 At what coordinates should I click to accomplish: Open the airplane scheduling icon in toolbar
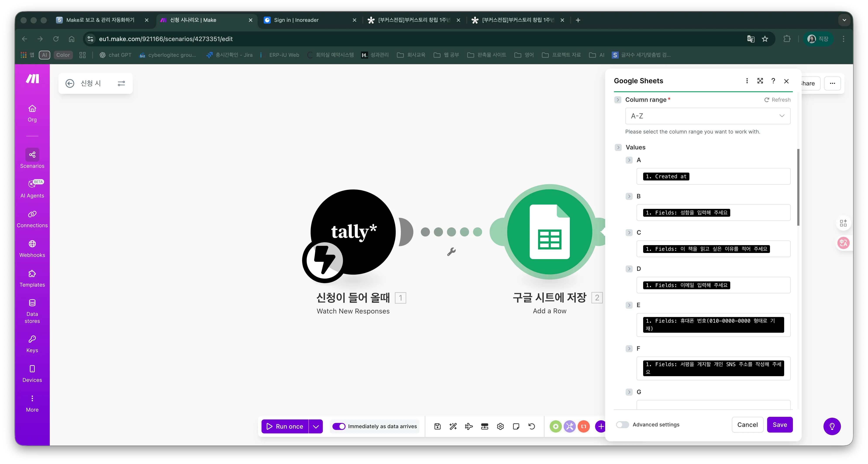click(468, 426)
